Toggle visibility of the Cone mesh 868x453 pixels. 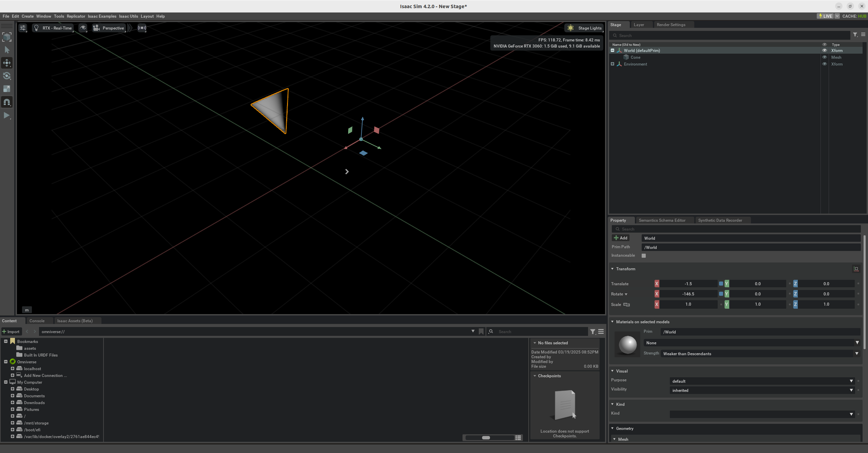[x=824, y=57]
